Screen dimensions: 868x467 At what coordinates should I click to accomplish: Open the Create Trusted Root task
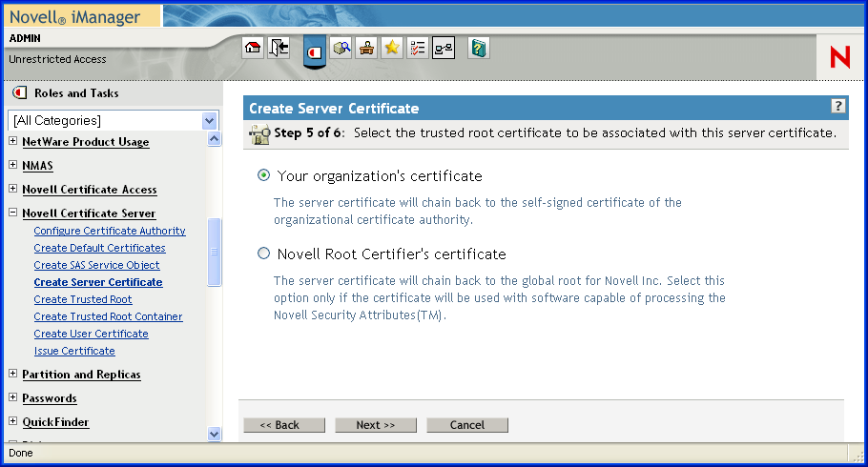83,299
